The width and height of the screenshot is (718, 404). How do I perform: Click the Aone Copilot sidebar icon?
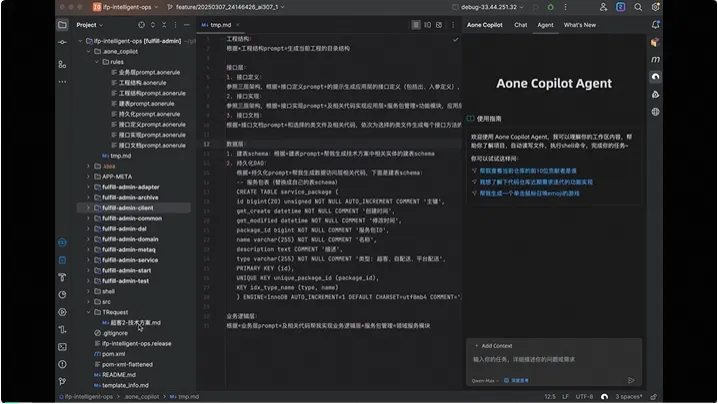click(655, 76)
